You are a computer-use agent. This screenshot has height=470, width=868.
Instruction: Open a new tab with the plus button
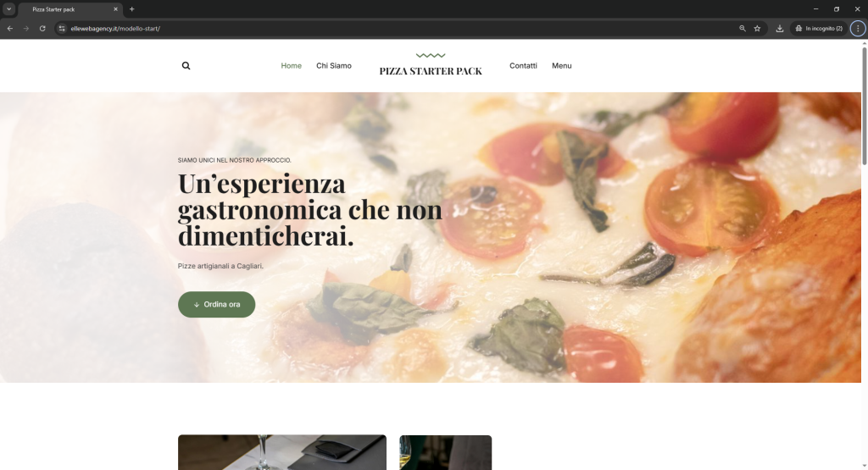tap(131, 8)
